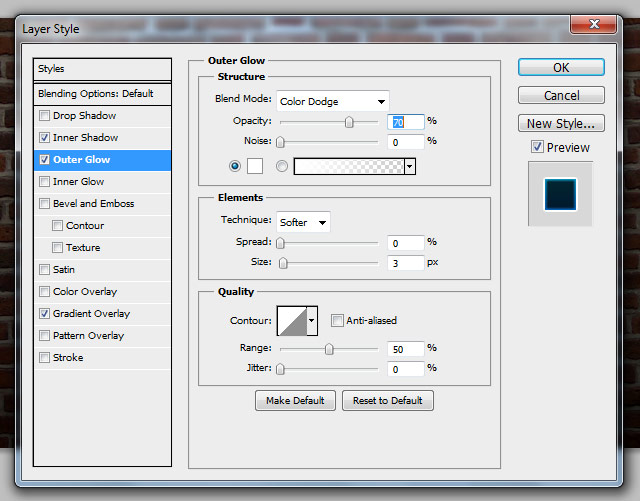Image resolution: width=640 pixels, height=501 pixels.
Task: Select the Pattern Overlay label
Action: (88, 336)
